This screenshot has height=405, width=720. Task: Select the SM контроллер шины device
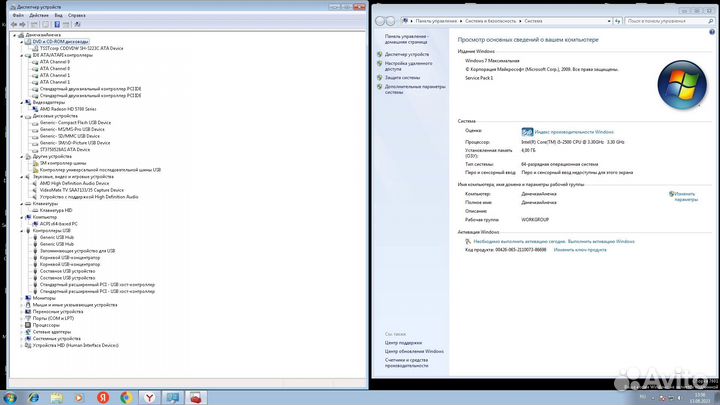(x=63, y=163)
